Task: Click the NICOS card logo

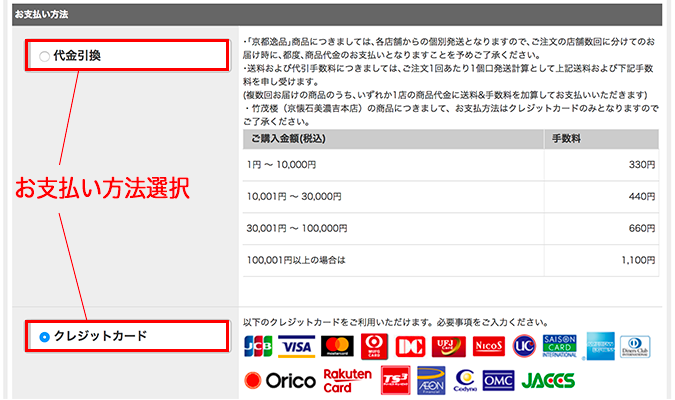Action: 487,346
